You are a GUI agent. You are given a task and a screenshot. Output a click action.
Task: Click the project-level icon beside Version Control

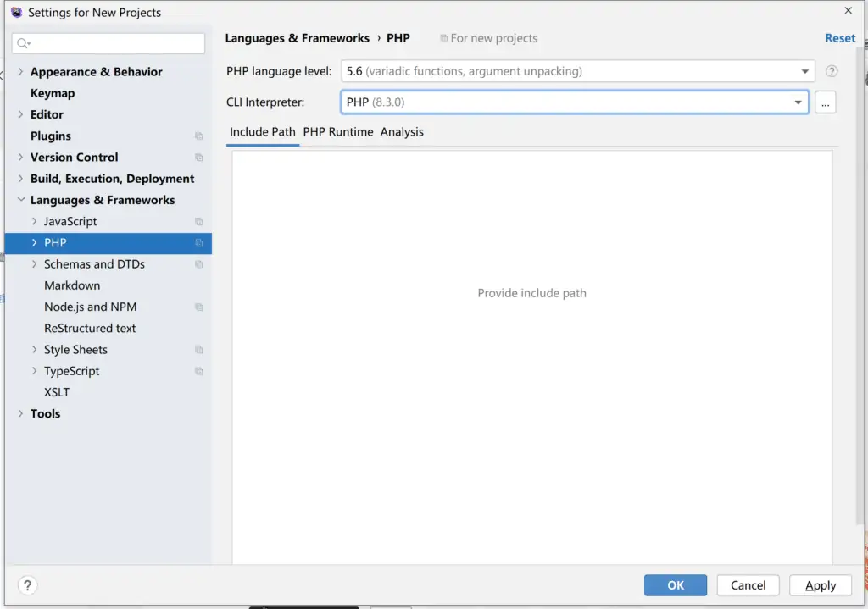pyautogui.click(x=199, y=158)
